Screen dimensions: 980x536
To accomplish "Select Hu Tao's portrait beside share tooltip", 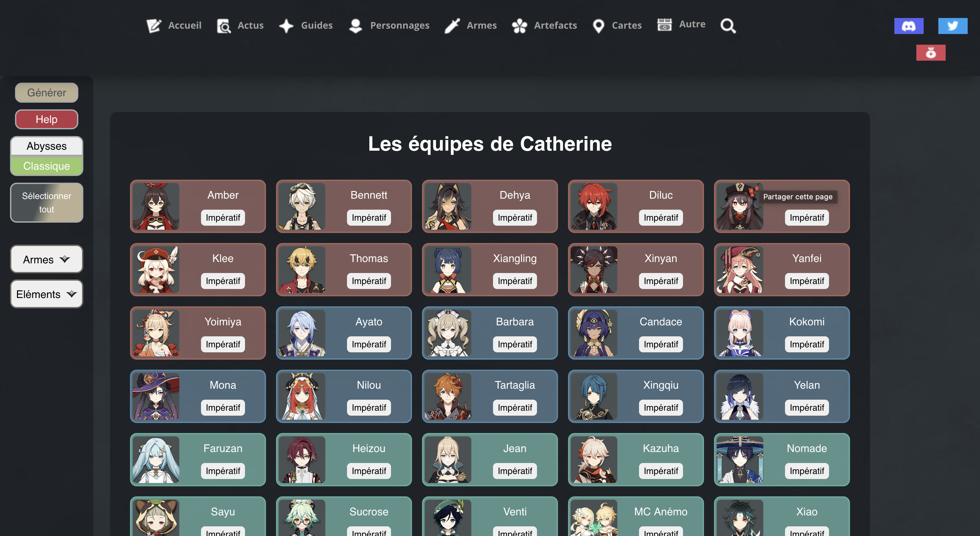I will click(740, 206).
